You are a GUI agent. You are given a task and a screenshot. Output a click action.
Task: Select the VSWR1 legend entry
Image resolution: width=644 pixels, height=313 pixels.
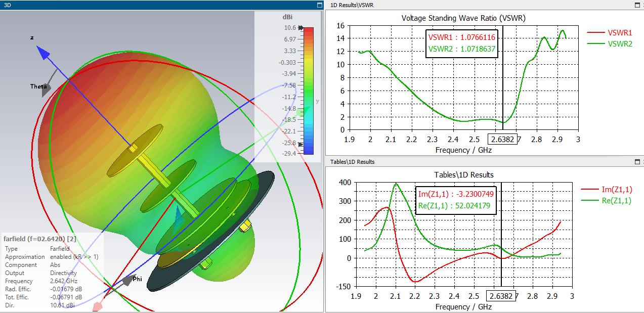pos(610,32)
